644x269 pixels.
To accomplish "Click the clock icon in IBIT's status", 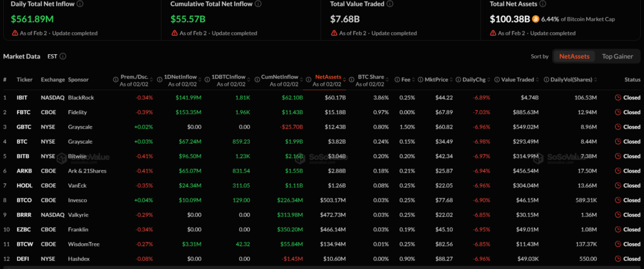I will [x=618, y=98].
